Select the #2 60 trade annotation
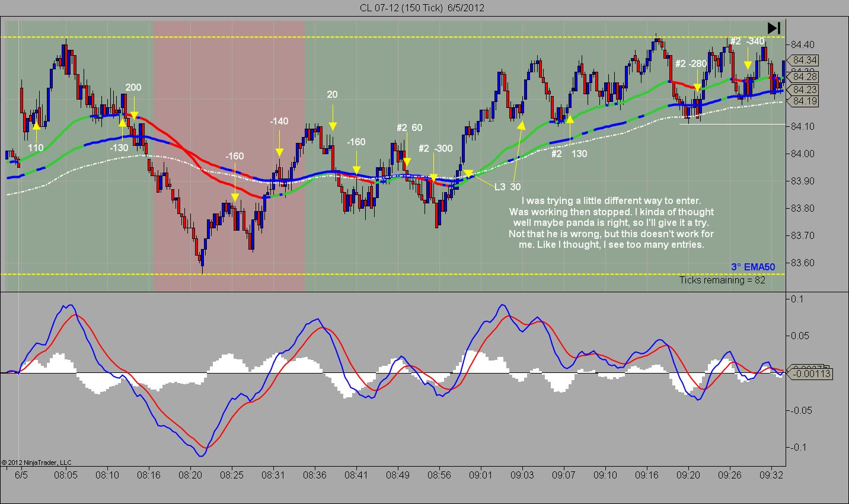The width and height of the screenshot is (849, 504). 410,127
